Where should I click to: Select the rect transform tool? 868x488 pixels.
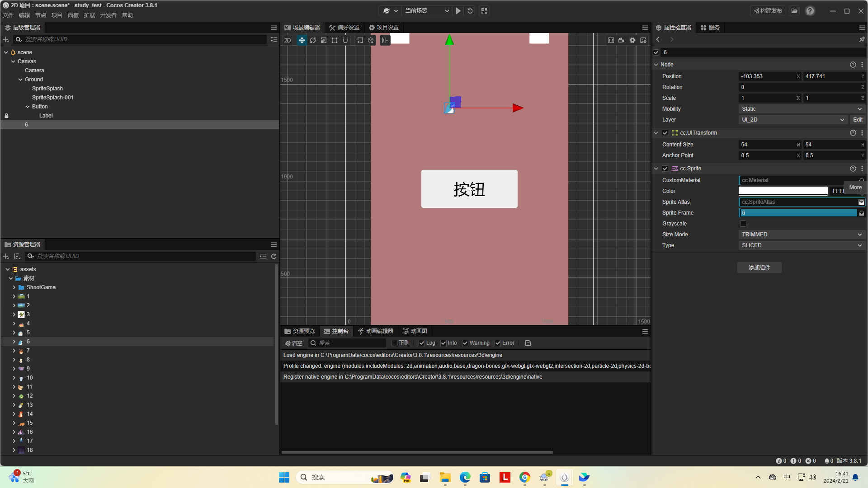coord(335,40)
